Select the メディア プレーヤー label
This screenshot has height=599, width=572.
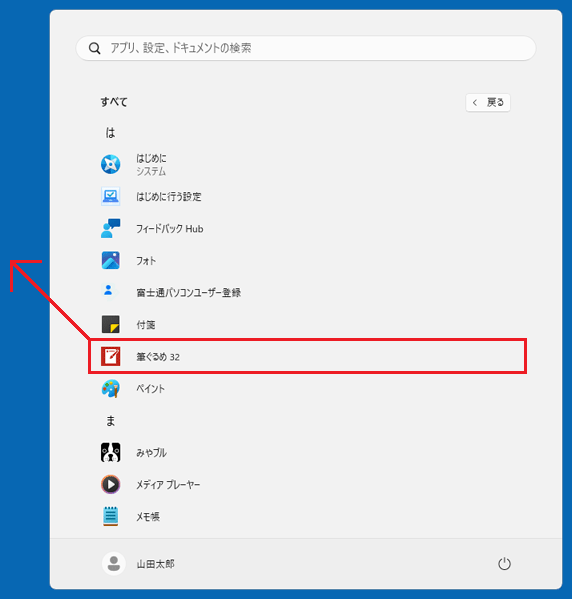click(168, 485)
